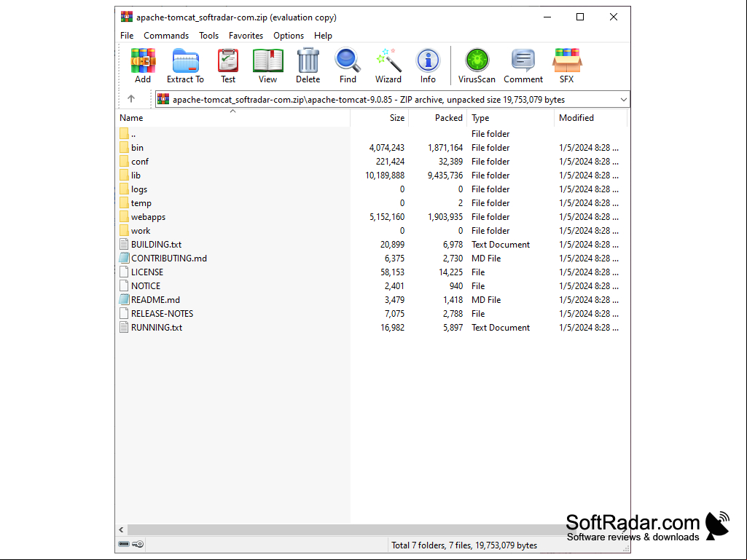Image resolution: width=747 pixels, height=560 pixels.
Task: Click the BUILDING.txt modified date
Action: (589, 244)
